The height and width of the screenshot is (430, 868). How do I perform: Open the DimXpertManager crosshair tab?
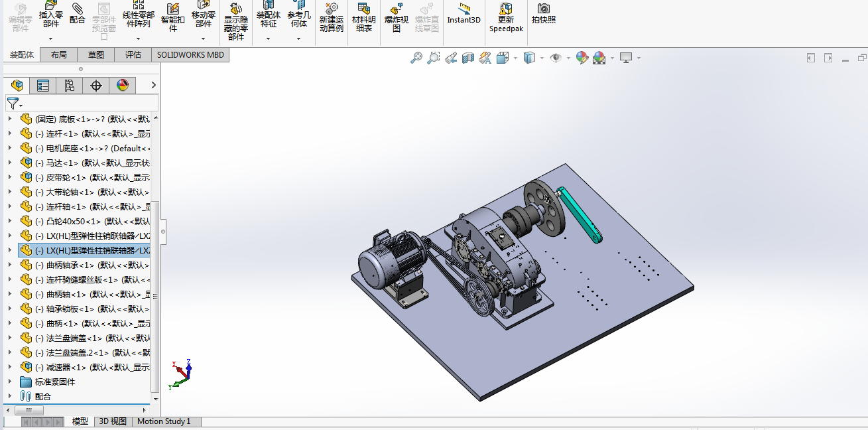coord(96,85)
